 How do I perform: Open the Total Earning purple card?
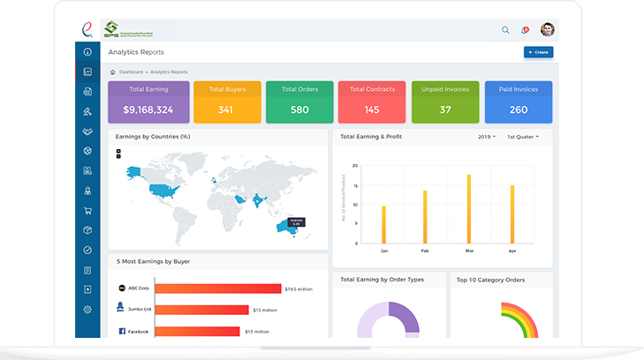(x=148, y=102)
